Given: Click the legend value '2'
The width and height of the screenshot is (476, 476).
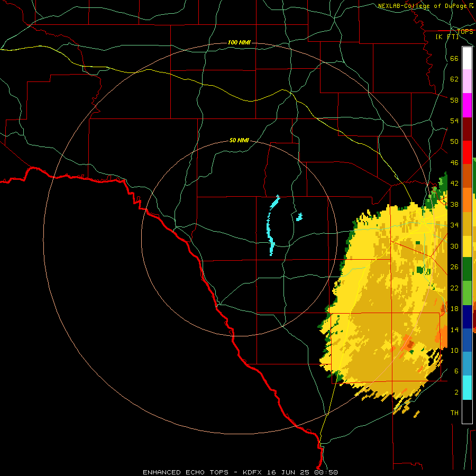Looking at the screenshot, I should [x=456, y=392].
